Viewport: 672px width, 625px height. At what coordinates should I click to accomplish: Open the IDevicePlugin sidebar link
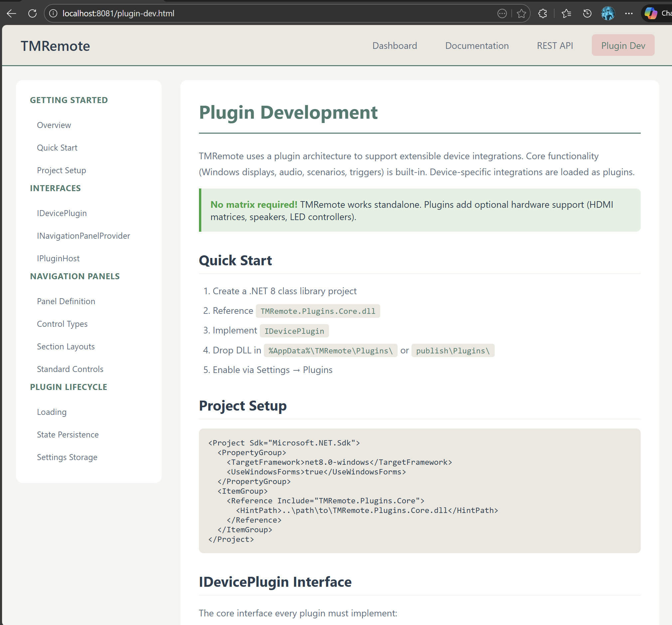[x=62, y=213]
